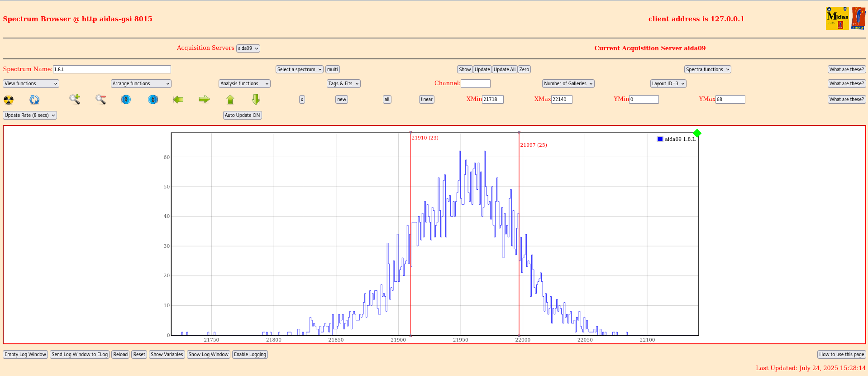Viewport: 868px width, 376px height.
Task: Click the yellow radiation hazard icon
Action: coord(9,100)
